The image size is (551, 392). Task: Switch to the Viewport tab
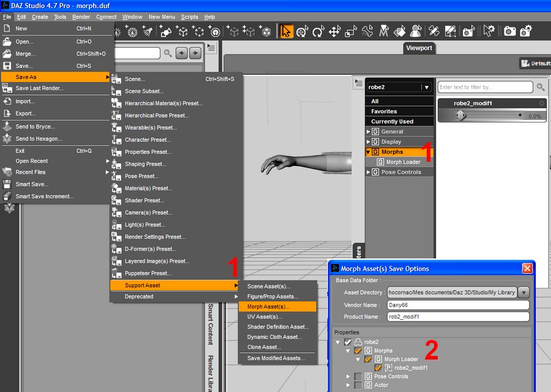pyautogui.click(x=419, y=48)
